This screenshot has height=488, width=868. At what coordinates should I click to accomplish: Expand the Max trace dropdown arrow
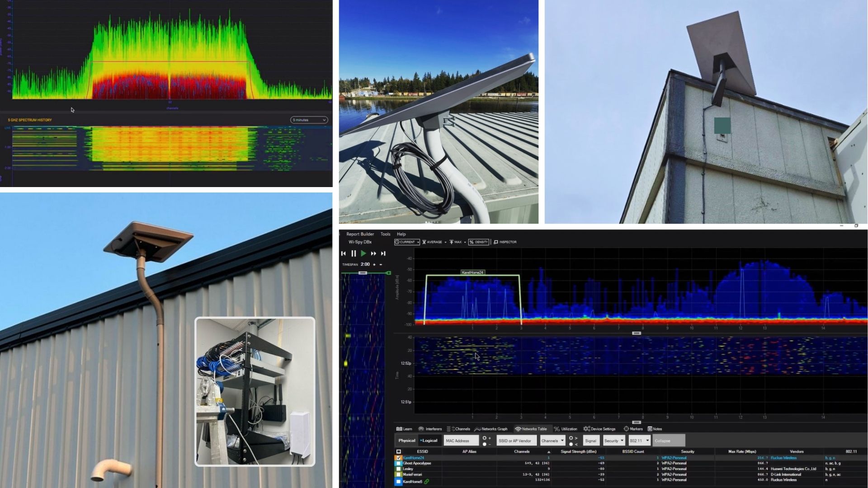coord(465,242)
